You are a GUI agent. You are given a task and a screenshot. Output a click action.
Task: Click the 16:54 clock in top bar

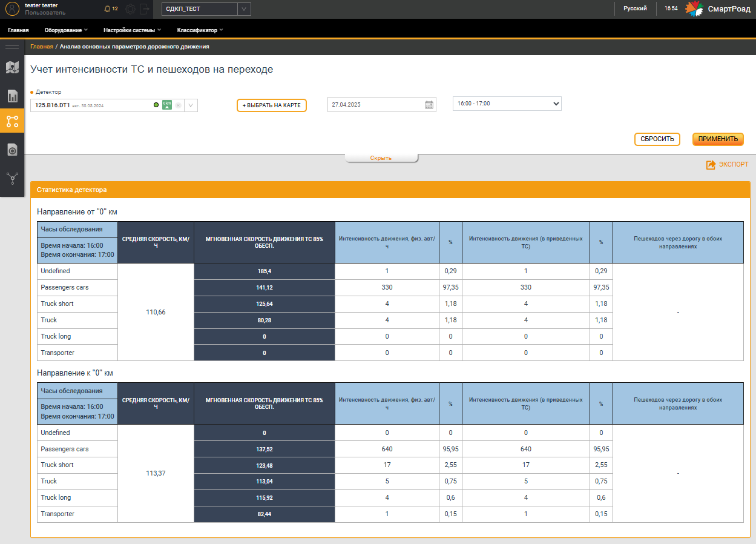[671, 8]
